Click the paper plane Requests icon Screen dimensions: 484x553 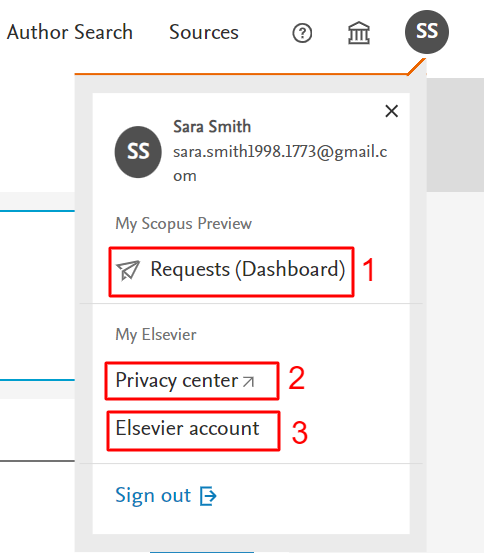128,270
